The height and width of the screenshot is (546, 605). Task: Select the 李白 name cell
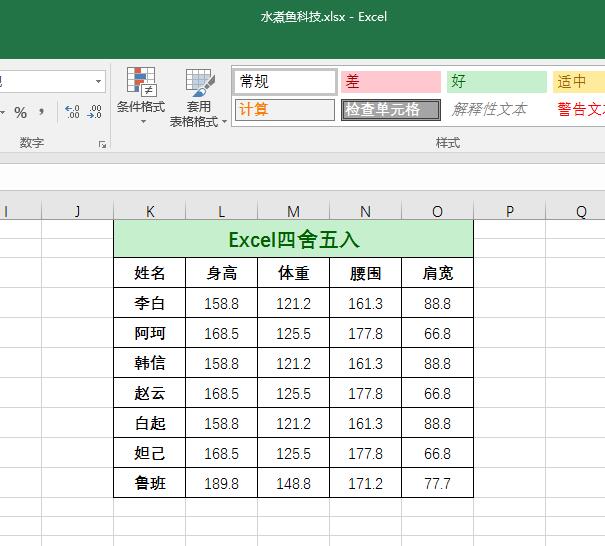click(150, 303)
